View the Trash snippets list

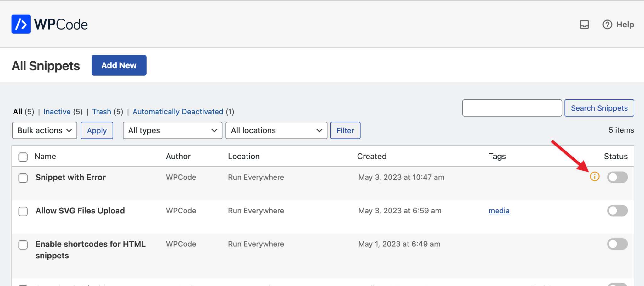[x=102, y=112]
